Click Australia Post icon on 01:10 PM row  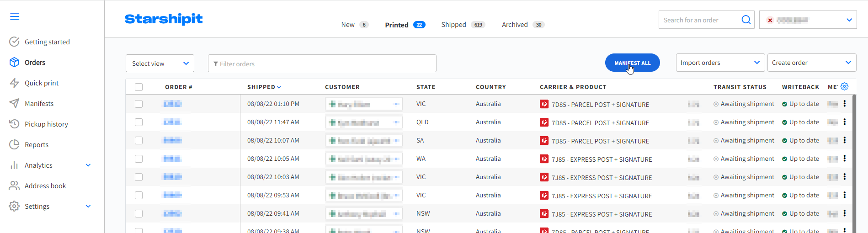pos(544,104)
